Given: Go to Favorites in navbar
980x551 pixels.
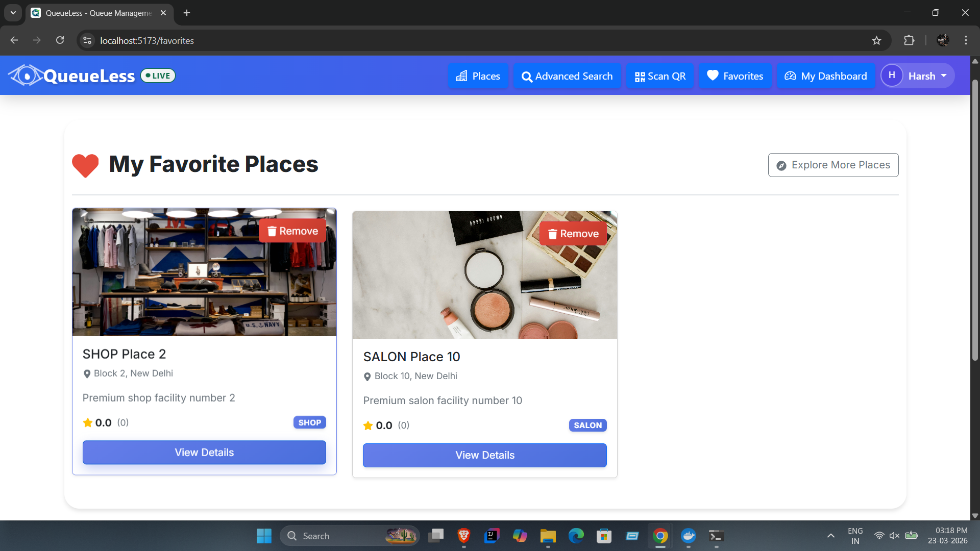Looking at the screenshot, I should [x=735, y=76].
